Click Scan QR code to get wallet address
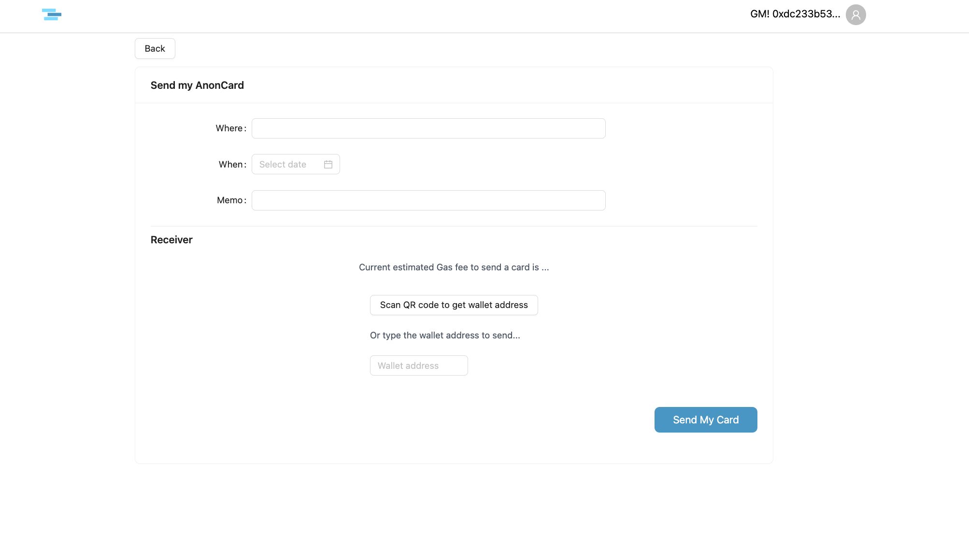Screen dimensions: 969x560 point(454,305)
